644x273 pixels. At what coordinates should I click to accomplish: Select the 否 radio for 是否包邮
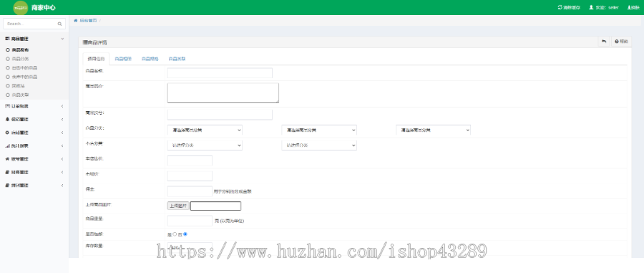click(x=185, y=234)
